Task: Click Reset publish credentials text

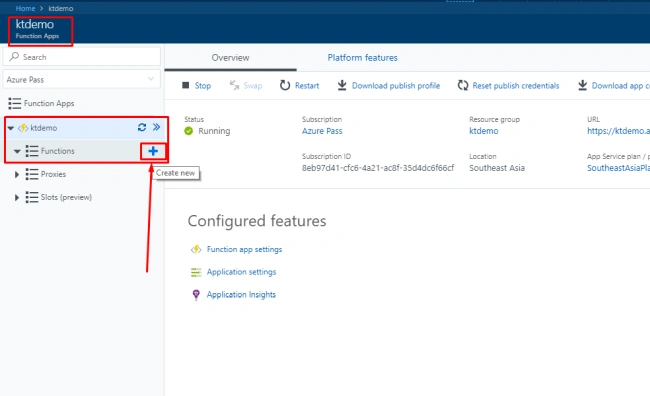Action: pos(516,86)
